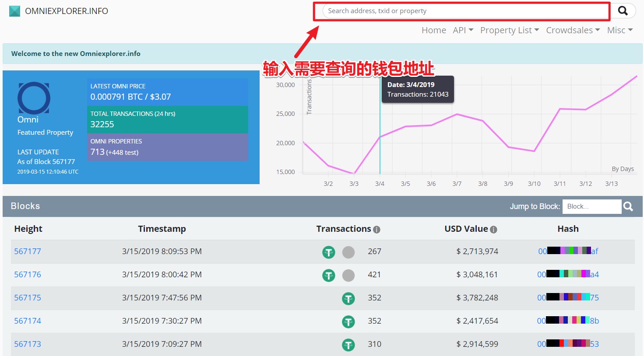This screenshot has height=356, width=644.
Task: Click the search magnifier button at top
Action: click(x=623, y=10)
